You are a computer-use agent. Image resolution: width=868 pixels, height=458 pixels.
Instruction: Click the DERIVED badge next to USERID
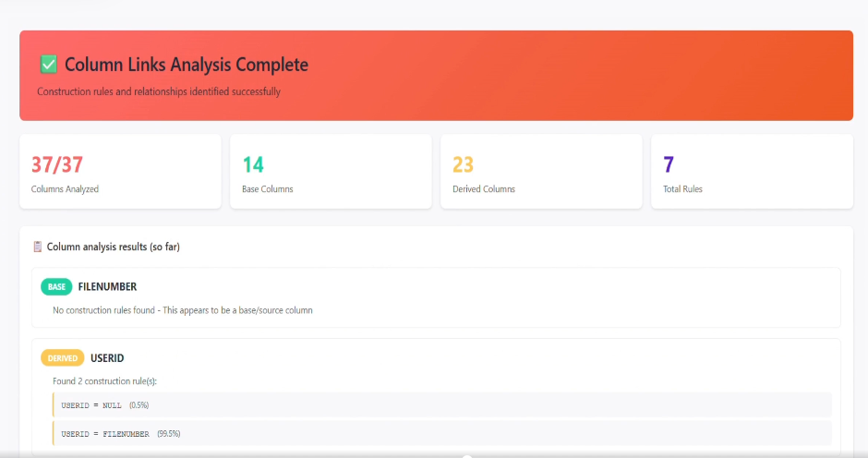pos(63,357)
